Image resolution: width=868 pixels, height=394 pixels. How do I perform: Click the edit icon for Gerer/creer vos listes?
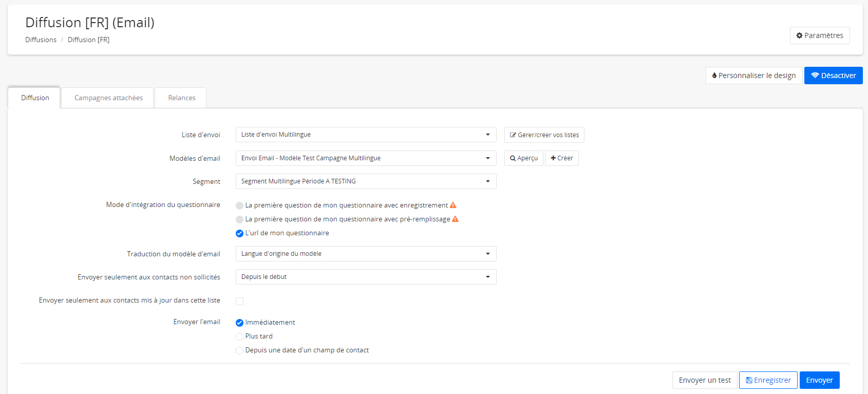point(513,135)
